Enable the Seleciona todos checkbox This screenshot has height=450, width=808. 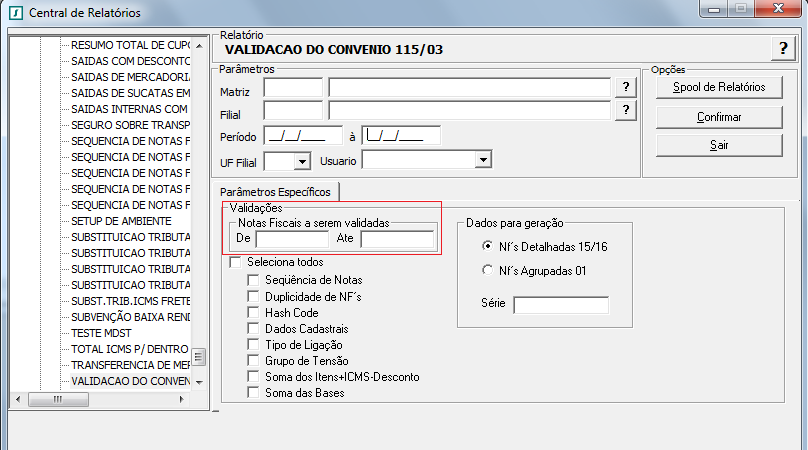(236, 262)
